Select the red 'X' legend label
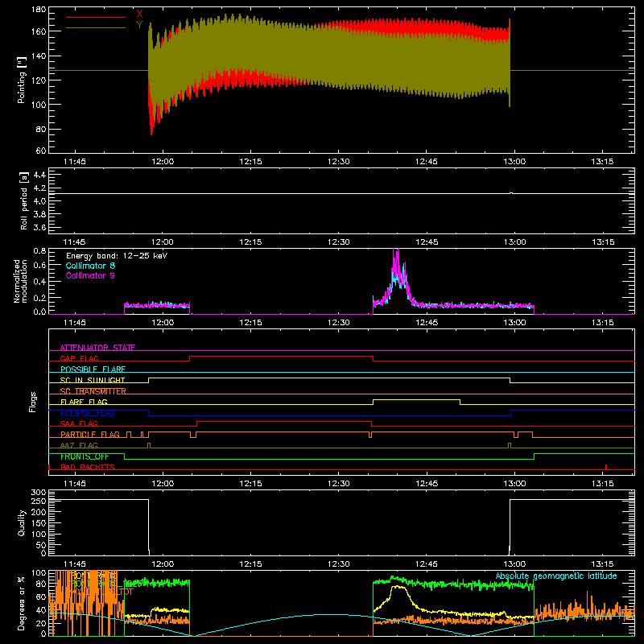 click(139, 14)
